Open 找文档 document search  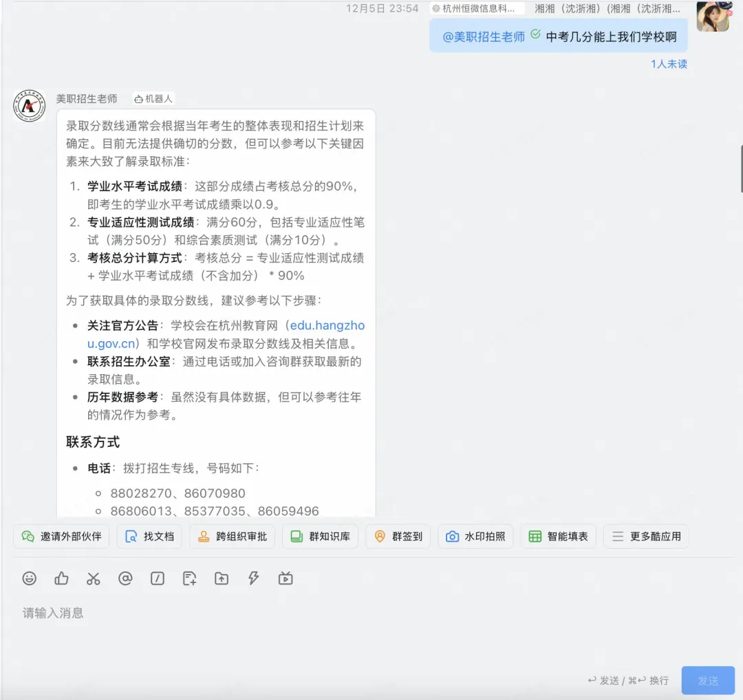click(149, 536)
